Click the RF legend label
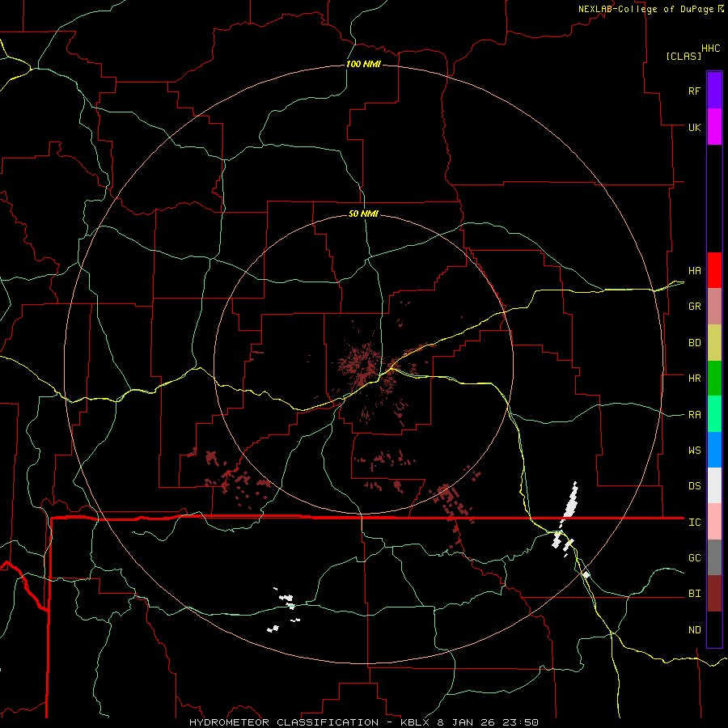 point(694,91)
